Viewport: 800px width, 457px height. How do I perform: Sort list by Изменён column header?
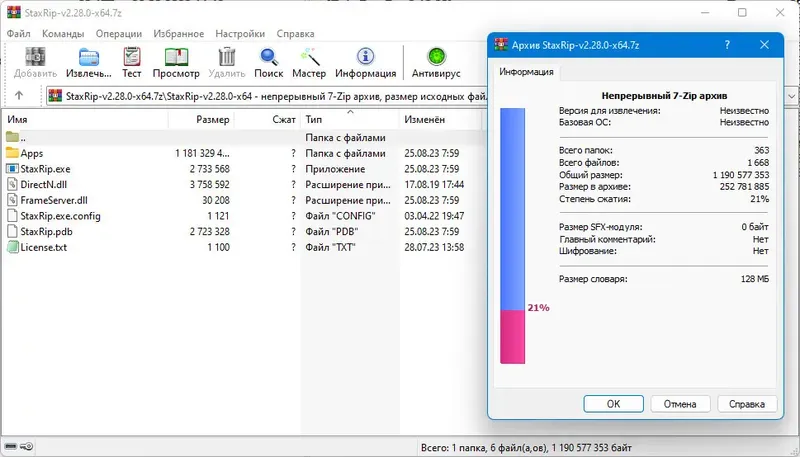tap(441, 119)
